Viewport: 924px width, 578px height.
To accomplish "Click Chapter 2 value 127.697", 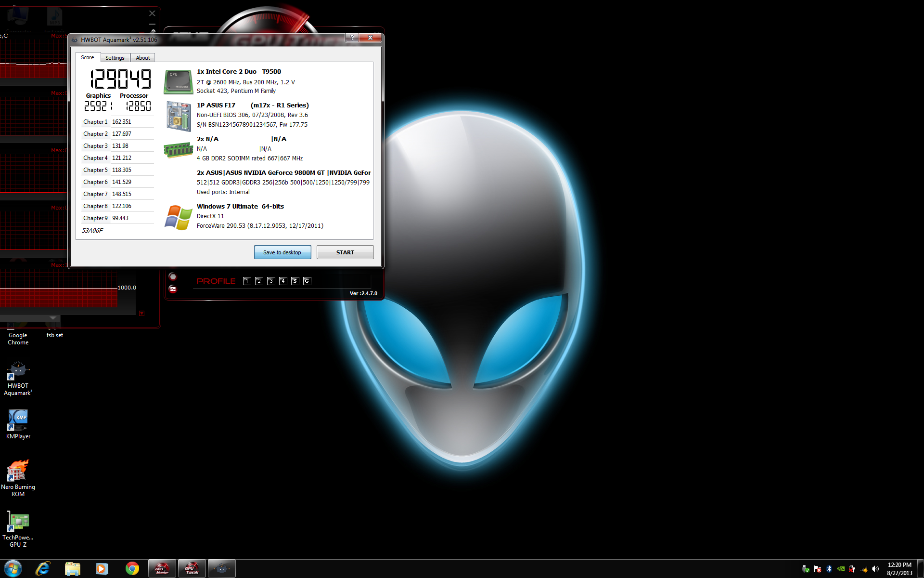I will tap(122, 134).
